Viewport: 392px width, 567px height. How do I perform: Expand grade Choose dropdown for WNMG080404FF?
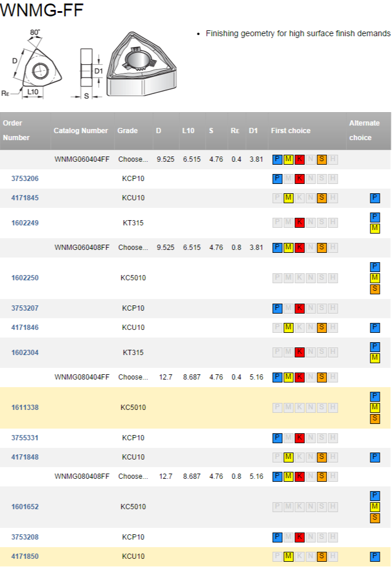pyautogui.click(x=133, y=377)
